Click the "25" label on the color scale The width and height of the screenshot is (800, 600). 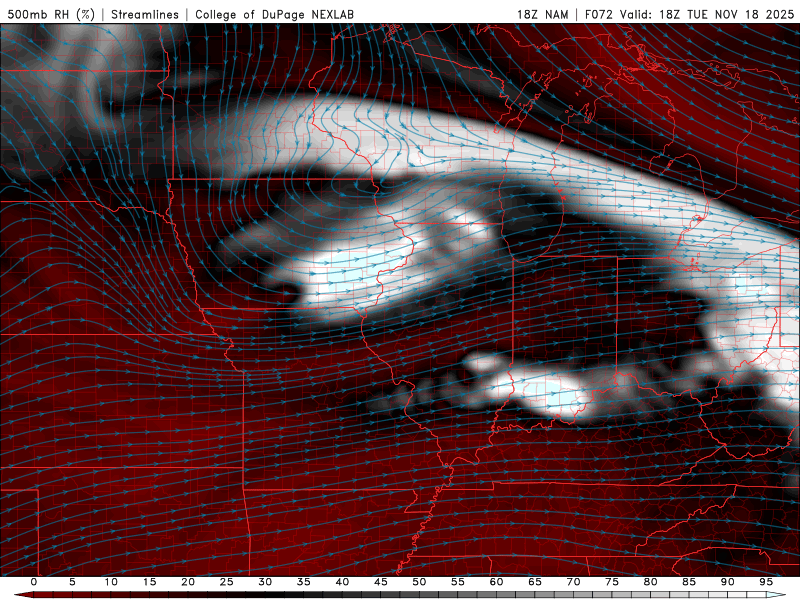(227, 582)
